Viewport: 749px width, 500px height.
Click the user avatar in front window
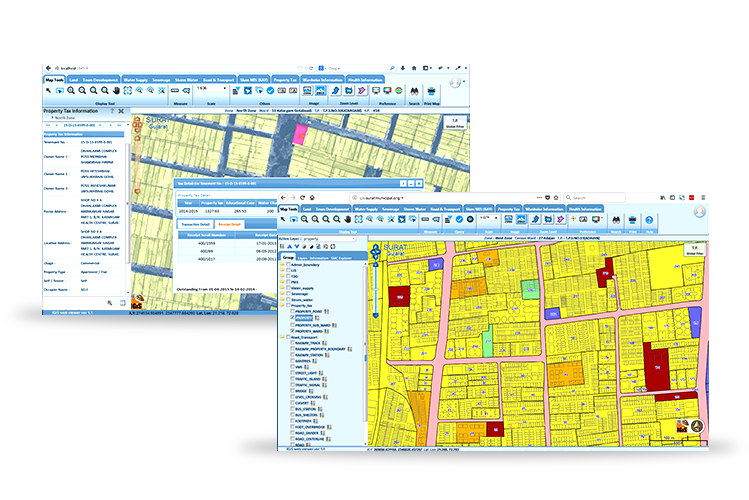coord(699,212)
